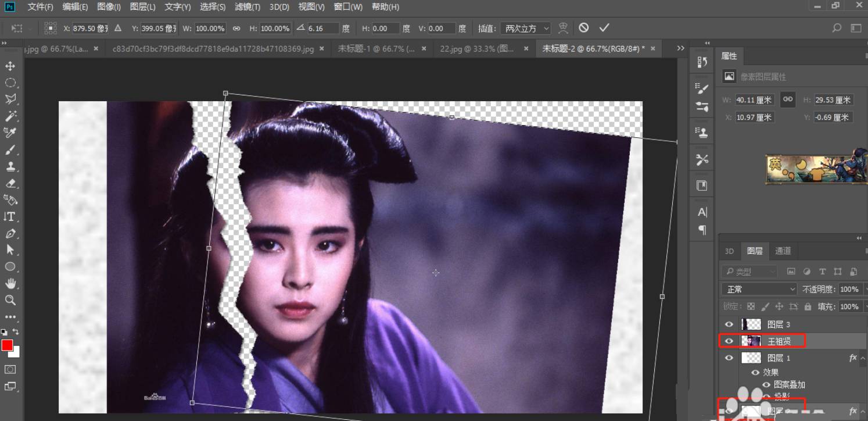Change screen mode icon in toolbar
This screenshot has height=421, width=868.
[x=10, y=386]
